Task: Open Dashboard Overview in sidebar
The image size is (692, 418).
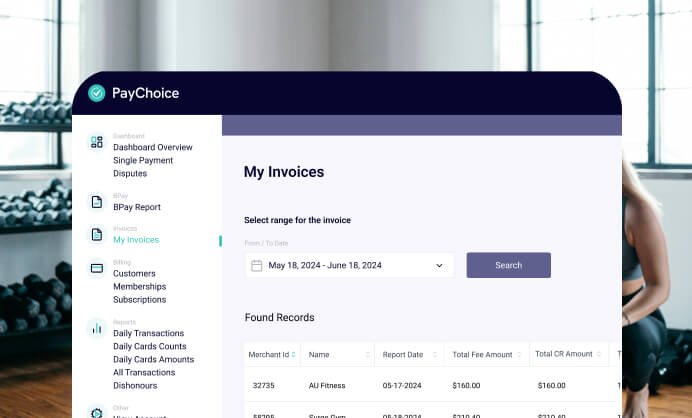Action: tap(153, 147)
